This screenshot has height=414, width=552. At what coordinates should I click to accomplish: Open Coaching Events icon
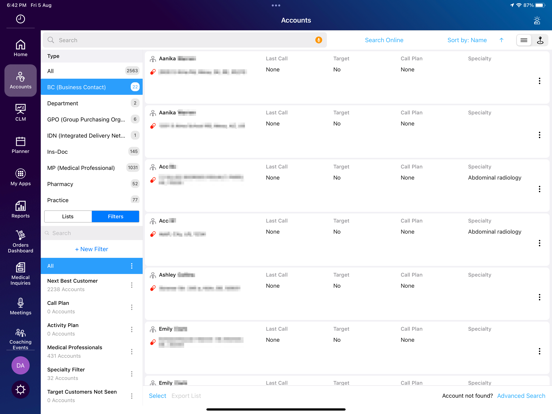coord(20,338)
